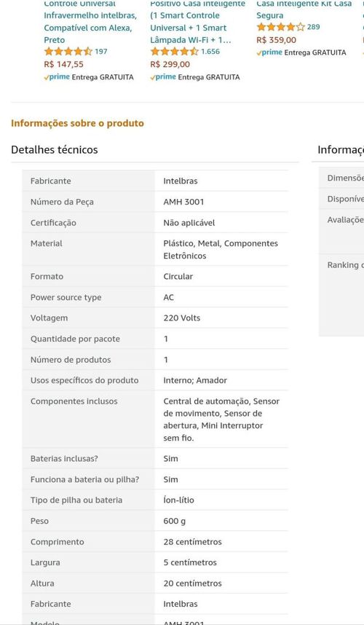The width and height of the screenshot is (364, 625).
Task: Click the R$ 359,00 price
Action: coord(277,40)
